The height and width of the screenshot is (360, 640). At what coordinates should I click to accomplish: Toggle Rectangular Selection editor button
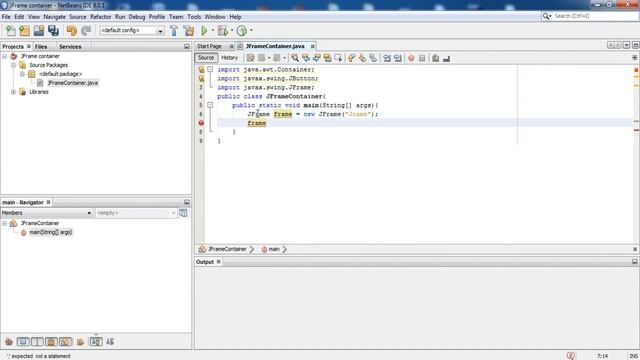[338, 58]
